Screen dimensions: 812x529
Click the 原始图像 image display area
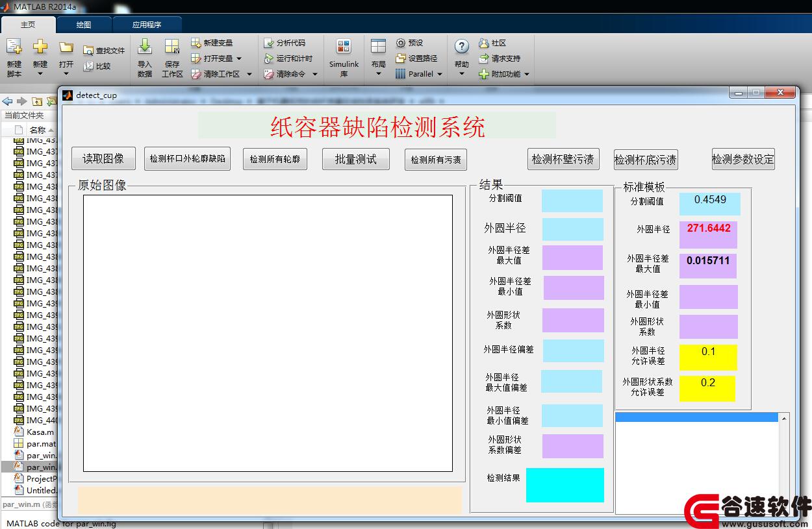point(268,333)
